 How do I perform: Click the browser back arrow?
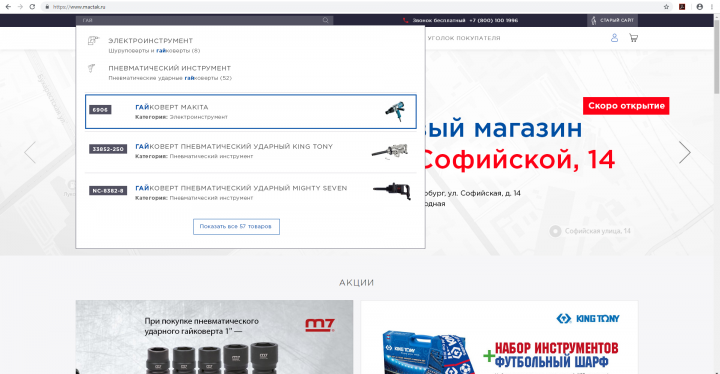[8, 7]
